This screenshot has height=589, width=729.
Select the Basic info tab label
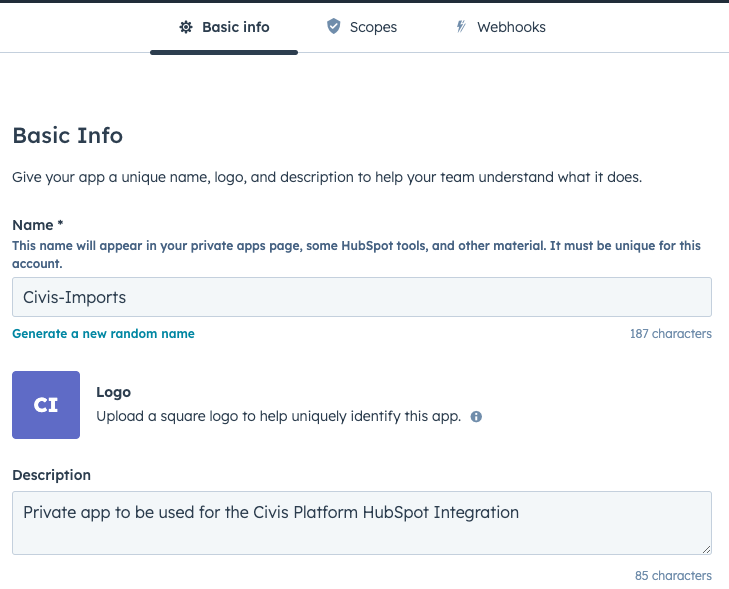pos(236,27)
